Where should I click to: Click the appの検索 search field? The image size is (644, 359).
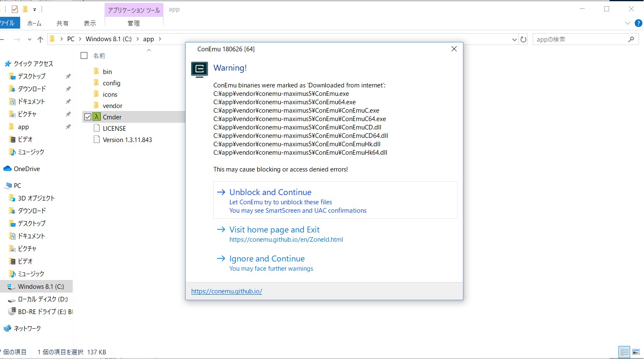[x=586, y=39]
